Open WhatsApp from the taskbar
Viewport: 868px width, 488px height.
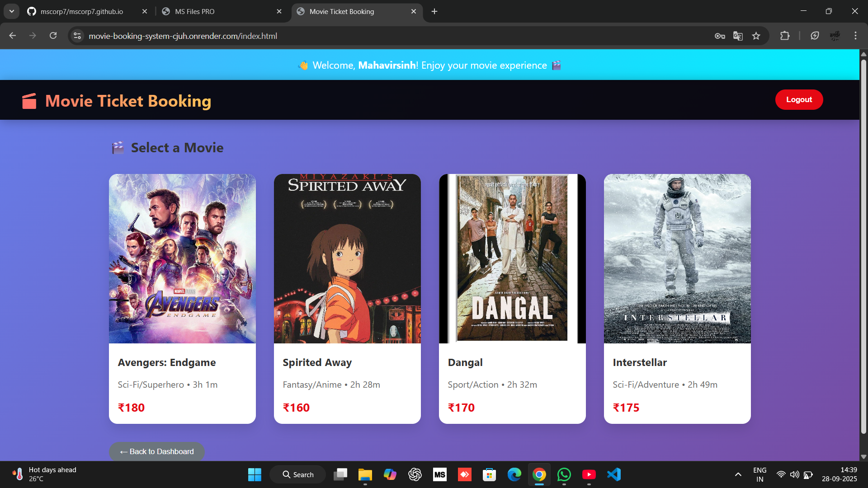click(564, 474)
